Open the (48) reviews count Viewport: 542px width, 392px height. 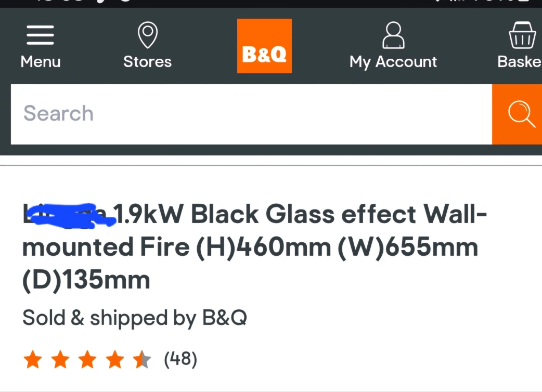pos(180,359)
